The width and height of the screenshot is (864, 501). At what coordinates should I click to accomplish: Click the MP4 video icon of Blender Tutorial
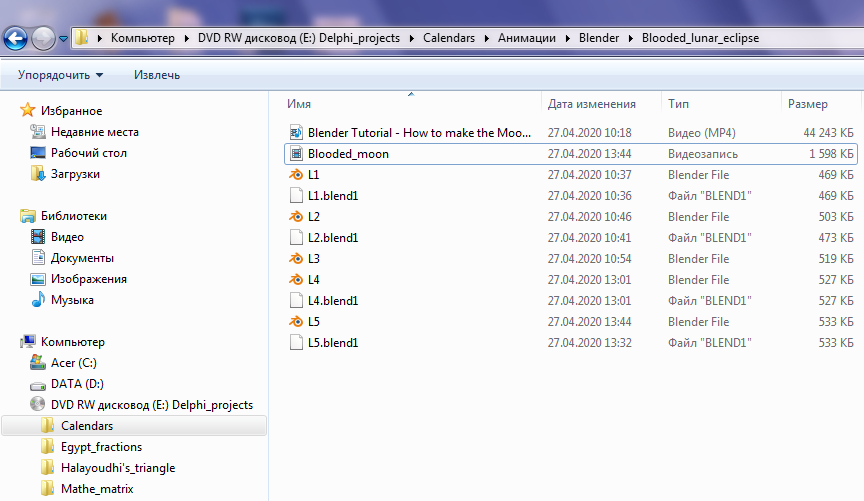(296, 132)
